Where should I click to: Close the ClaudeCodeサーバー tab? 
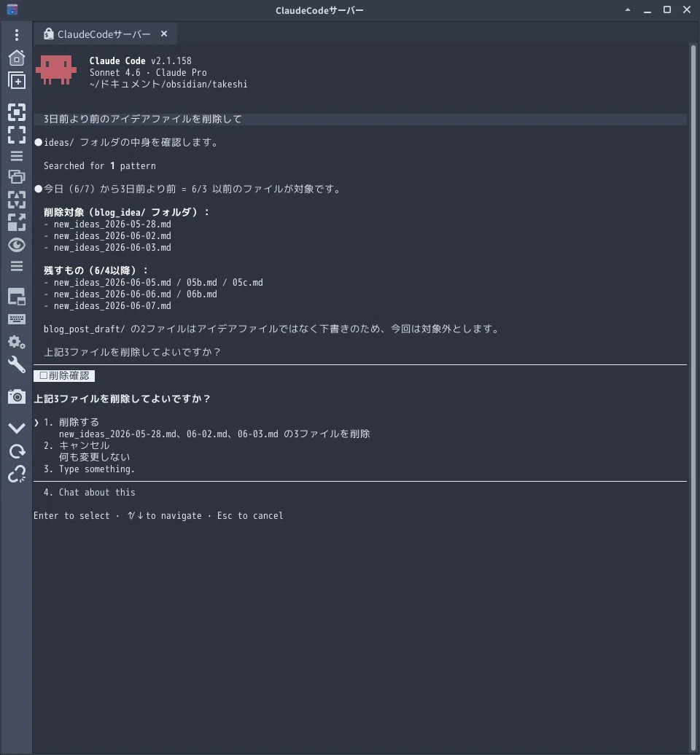point(164,34)
